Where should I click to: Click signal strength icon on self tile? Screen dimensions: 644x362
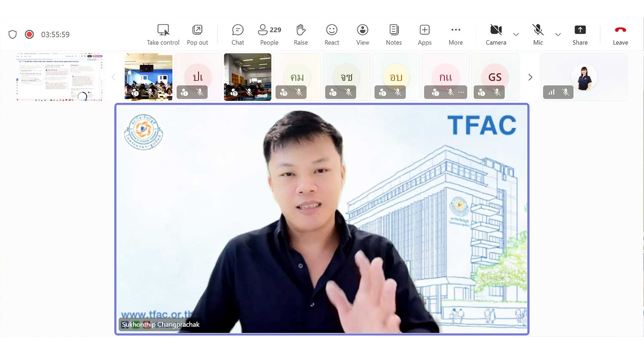point(551,92)
